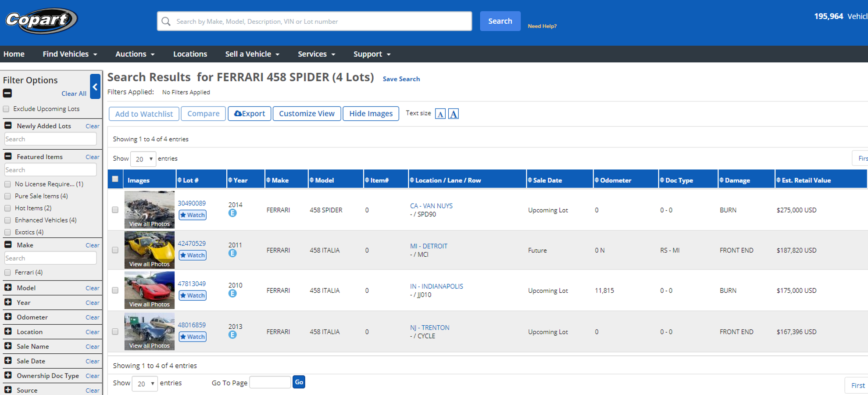Open the top Show entries dropdown

click(x=143, y=159)
